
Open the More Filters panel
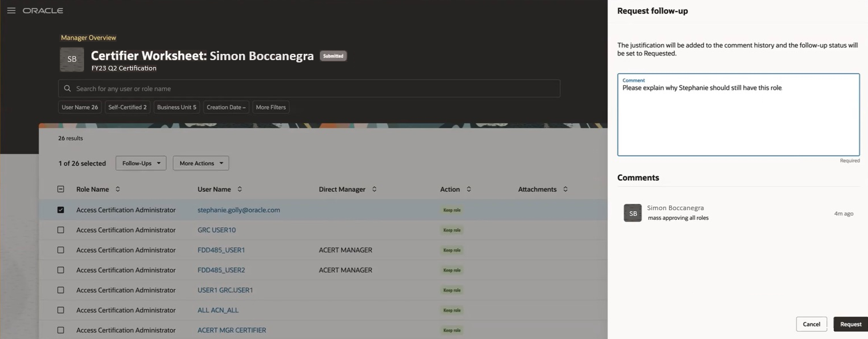270,107
